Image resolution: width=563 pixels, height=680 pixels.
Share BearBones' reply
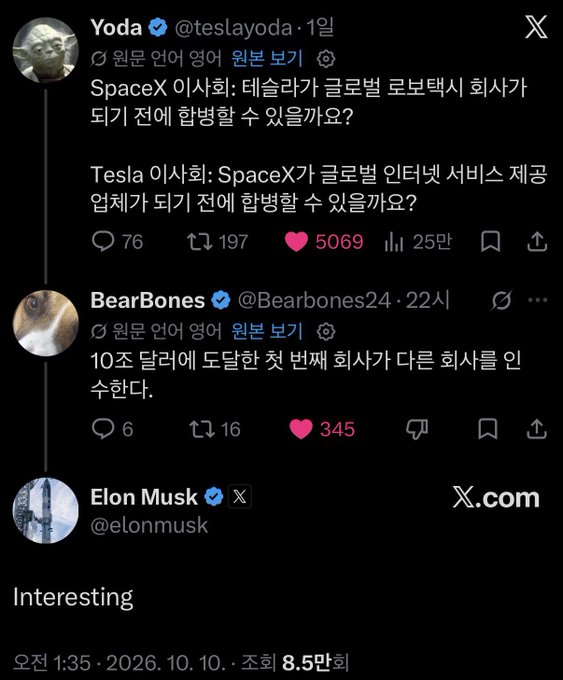pyautogui.click(x=537, y=429)
